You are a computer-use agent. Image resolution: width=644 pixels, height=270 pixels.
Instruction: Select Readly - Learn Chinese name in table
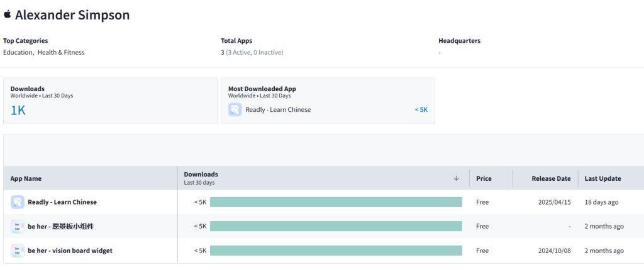(62, 202)
